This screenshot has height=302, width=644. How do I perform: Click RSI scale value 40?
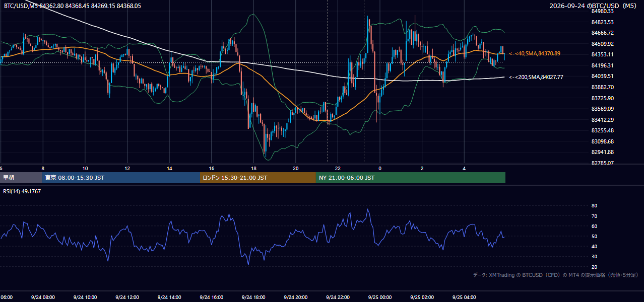594,246
